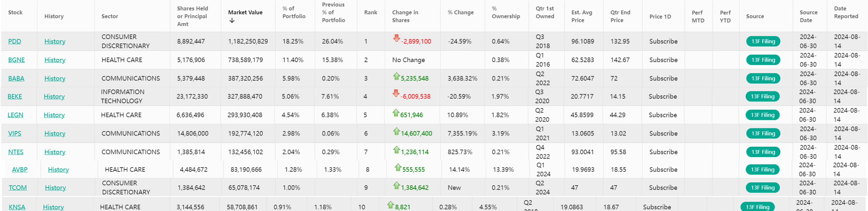Sort by % Ownership column header

coord(506,12)
